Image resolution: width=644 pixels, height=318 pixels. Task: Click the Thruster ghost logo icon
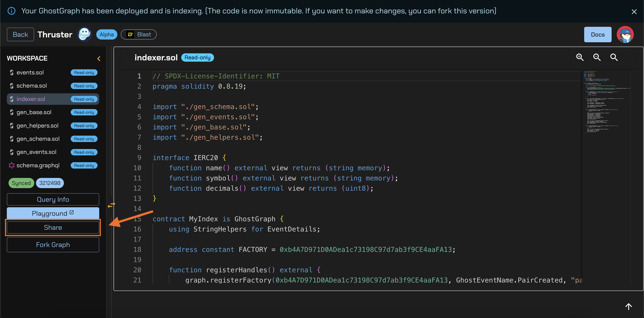pos(84,34)
